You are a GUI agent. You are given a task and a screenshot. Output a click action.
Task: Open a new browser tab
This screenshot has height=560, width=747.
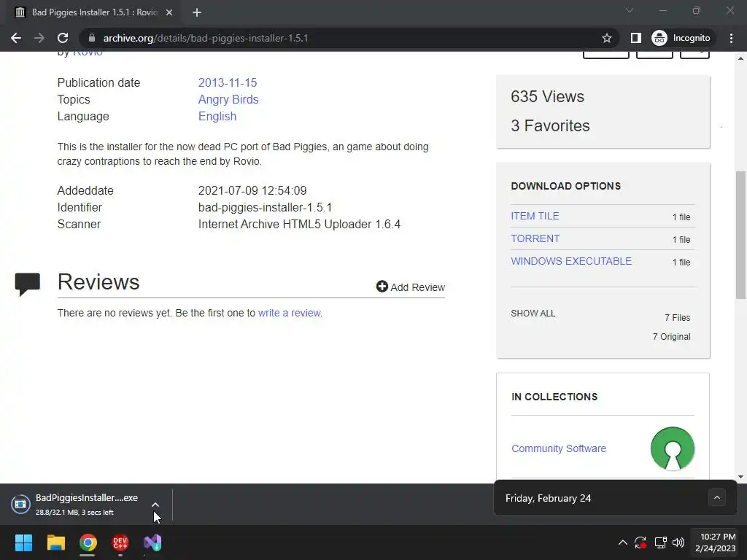coord(197,12)
